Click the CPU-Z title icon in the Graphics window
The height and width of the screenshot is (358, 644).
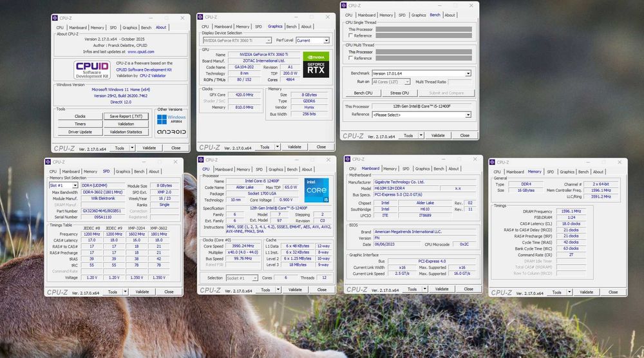click(200, 17)
